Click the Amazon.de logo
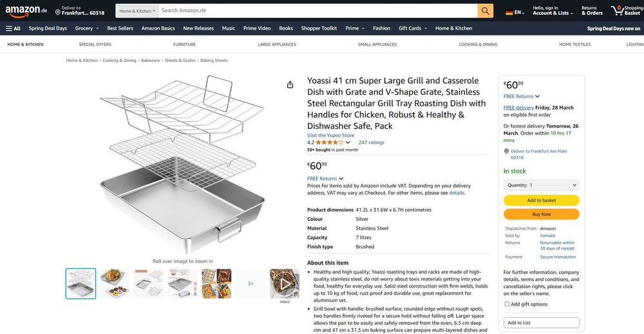This screenshot has height=334, width=644. pos(26,11)
